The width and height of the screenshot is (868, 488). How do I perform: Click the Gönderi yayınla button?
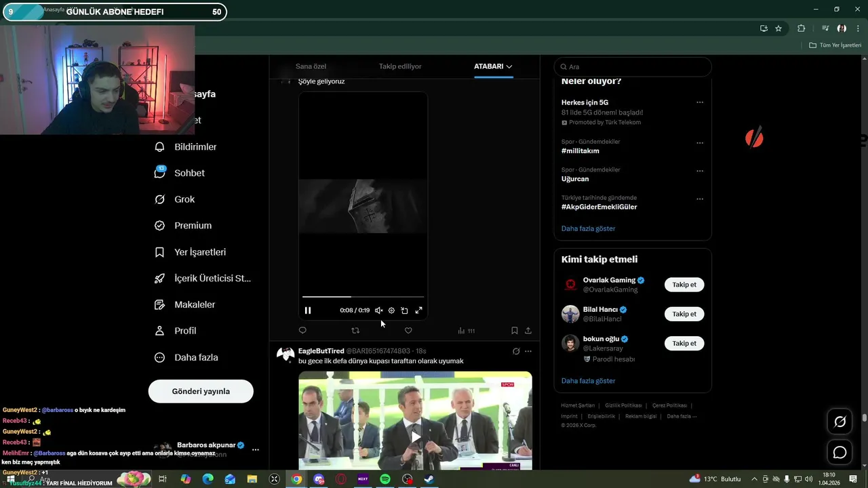pyautogui.click(x=201, y=391)
